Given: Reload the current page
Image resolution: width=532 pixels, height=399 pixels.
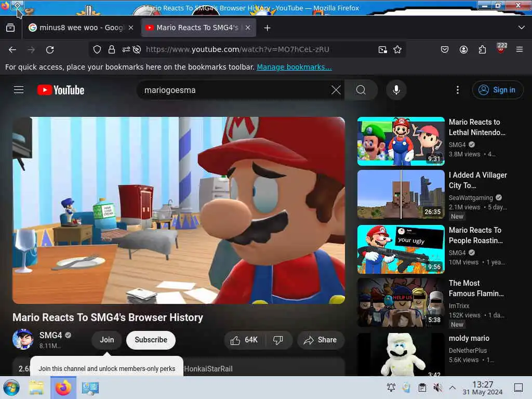Looking at the screenshot, I should tap(50, 49).
